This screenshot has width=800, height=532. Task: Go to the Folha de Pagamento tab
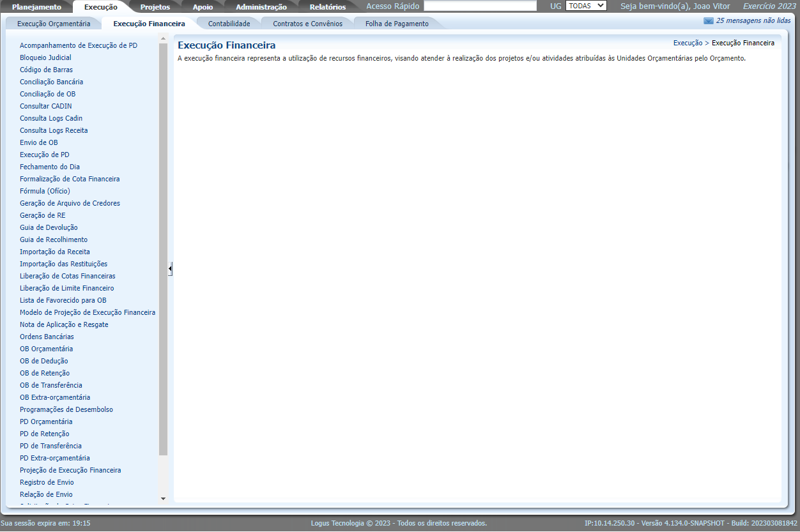click(x=397, y=24)
